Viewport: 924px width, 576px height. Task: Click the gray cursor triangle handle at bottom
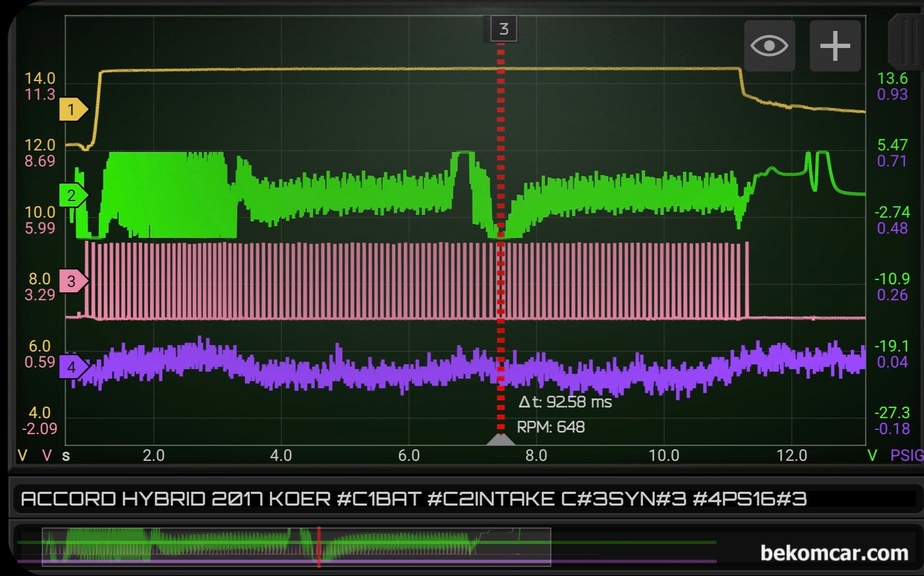click(x=501, y=439)
